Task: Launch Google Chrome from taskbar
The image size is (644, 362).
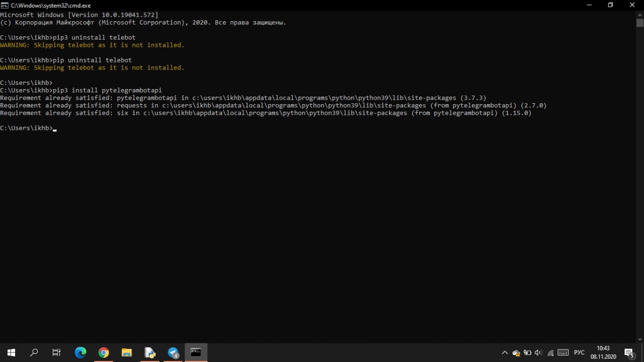Action: (x=103, y=352)
